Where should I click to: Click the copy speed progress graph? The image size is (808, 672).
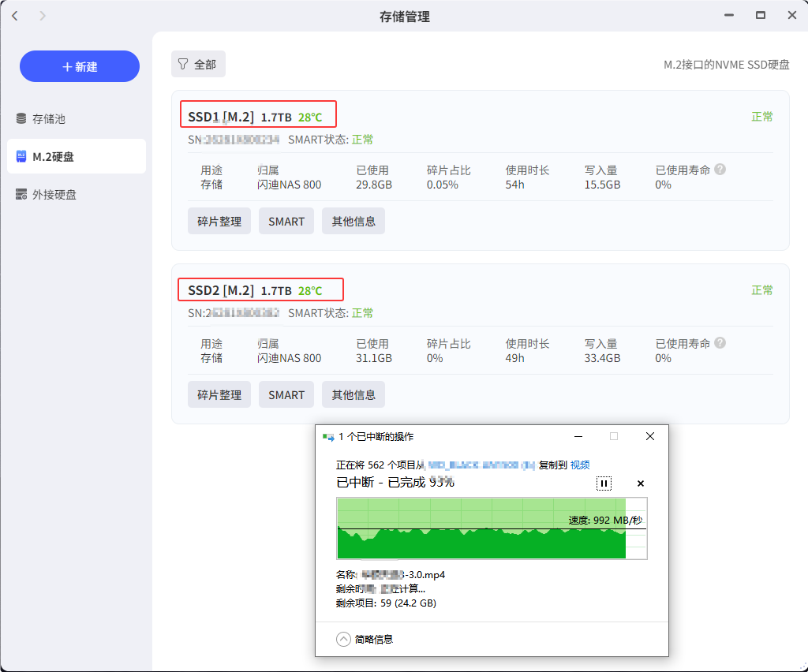(492, 528)
